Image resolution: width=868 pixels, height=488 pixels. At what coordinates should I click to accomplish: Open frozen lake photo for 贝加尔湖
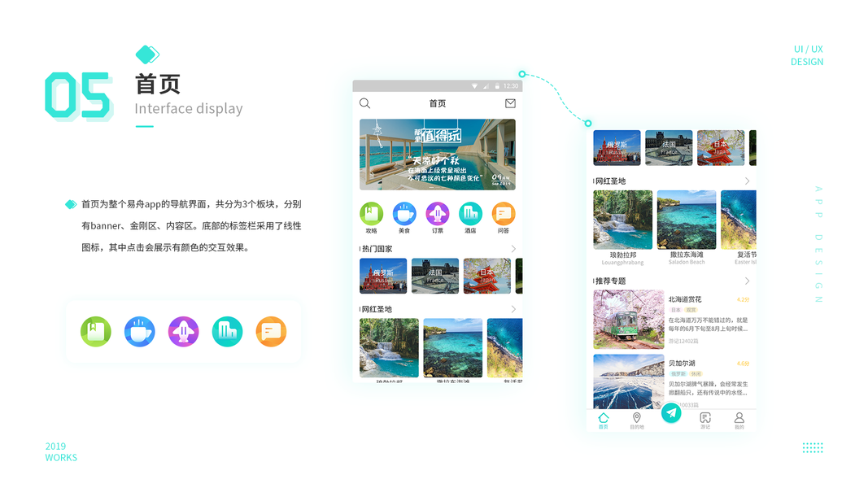(628, 381)
